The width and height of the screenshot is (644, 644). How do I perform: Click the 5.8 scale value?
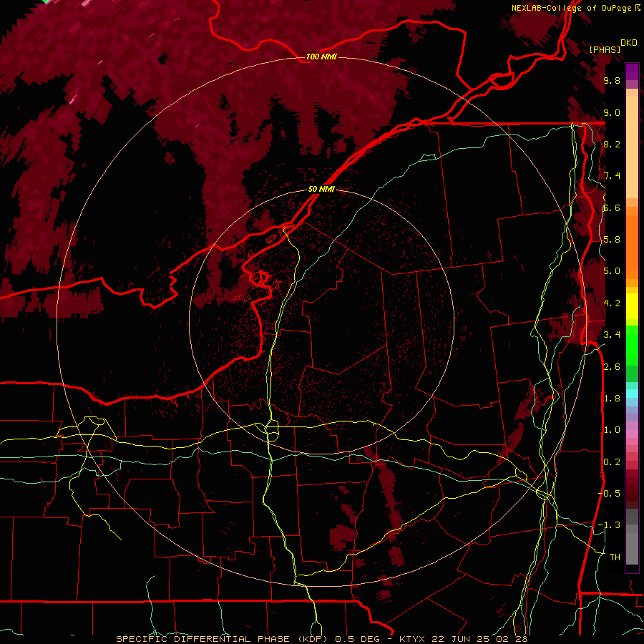pos(612,240)
